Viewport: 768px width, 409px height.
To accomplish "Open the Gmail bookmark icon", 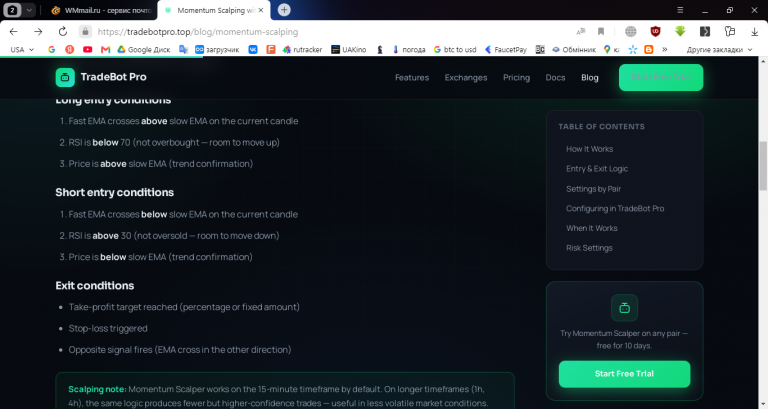I will pyautogui.click(x=105, y=49).
